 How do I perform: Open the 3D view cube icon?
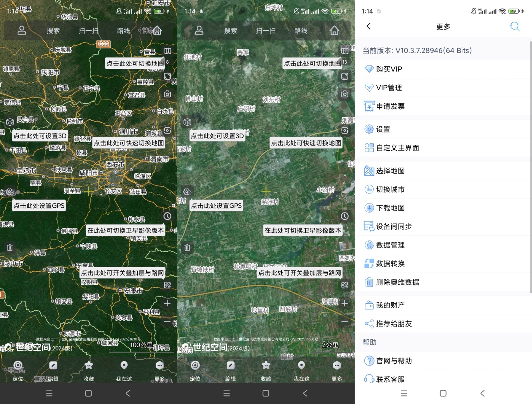click(10, 122)
